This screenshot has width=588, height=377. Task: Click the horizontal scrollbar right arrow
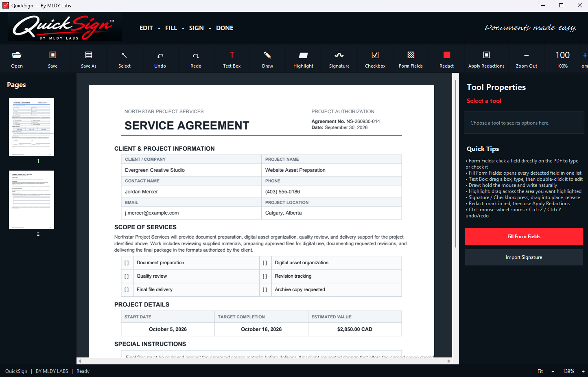(x=449, y=361)
